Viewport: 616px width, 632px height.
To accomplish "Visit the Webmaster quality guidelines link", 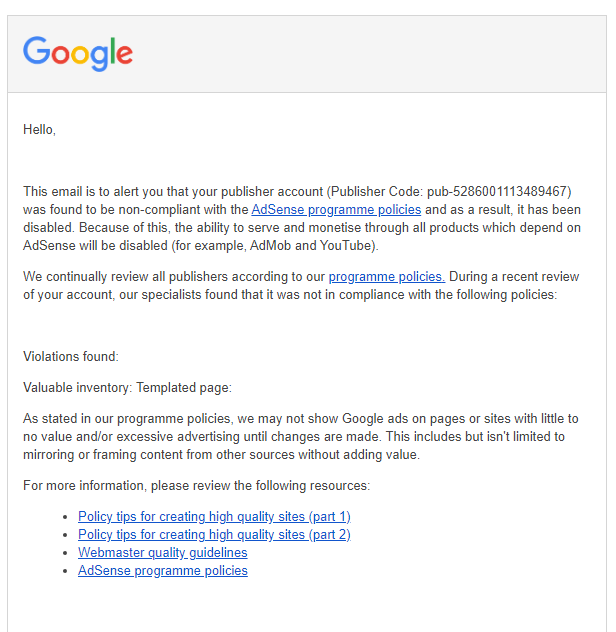I will (x=162, y=553).
